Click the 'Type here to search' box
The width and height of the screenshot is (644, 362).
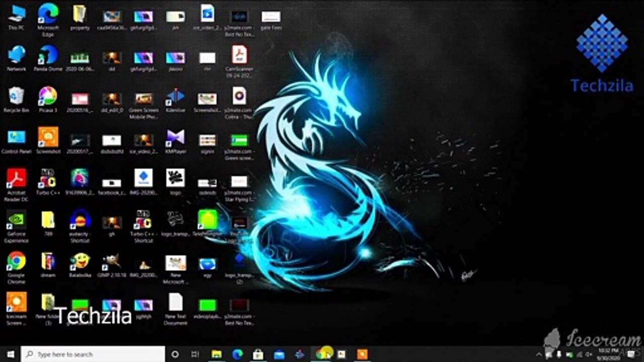click(93, 354)
